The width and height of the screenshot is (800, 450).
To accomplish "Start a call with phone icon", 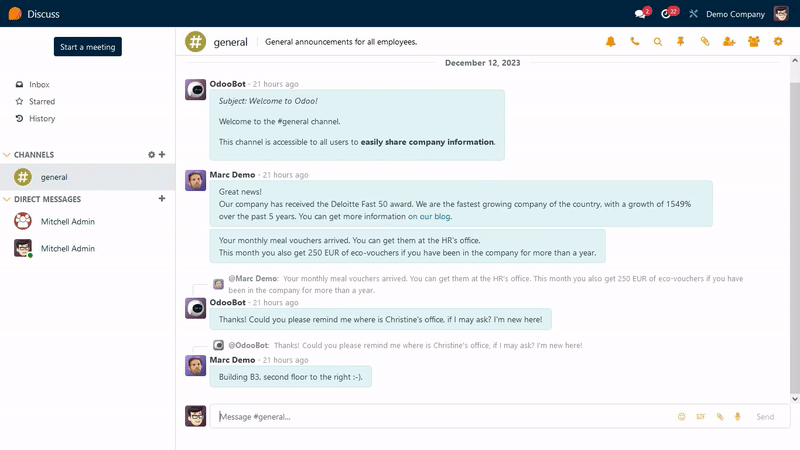I will point(634,42).
